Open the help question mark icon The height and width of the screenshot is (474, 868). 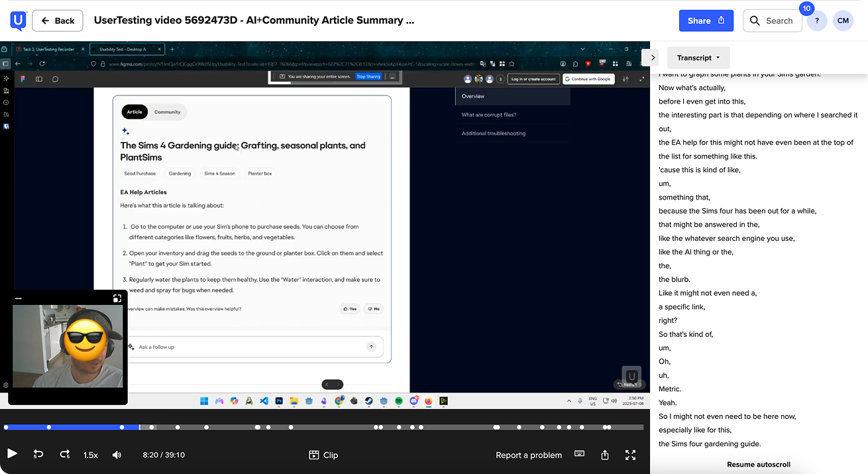coord(817,21)
